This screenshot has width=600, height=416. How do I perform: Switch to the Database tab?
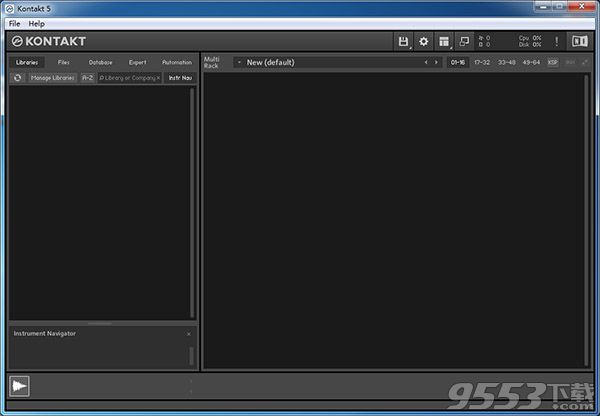(x=101, y=62)
